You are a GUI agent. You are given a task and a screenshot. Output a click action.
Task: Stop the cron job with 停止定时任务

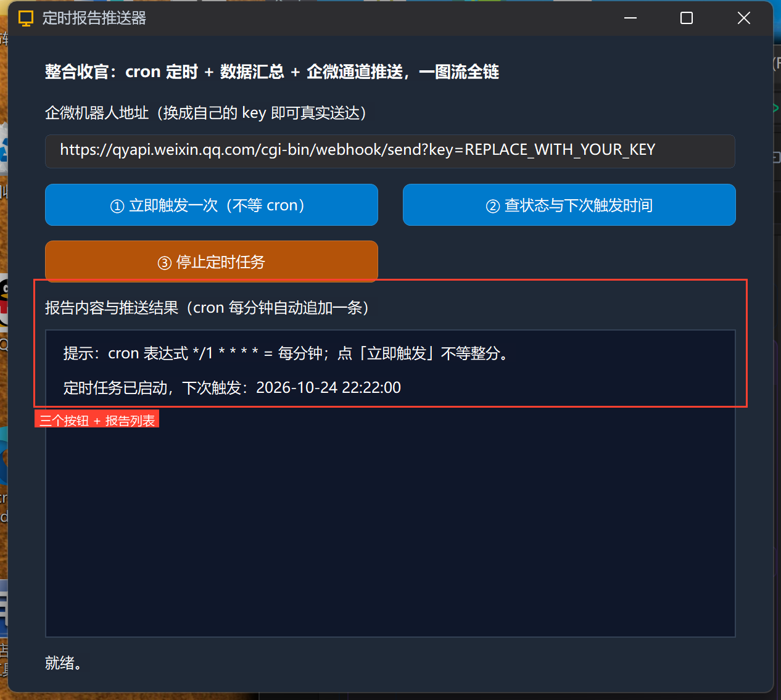click(x=211, y=261)
